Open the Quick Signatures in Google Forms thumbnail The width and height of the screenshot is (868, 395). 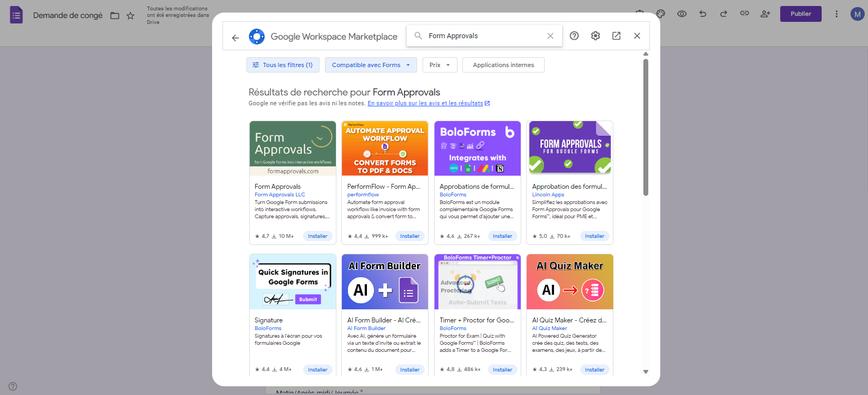pyautogui.click(x=293, y=282)
